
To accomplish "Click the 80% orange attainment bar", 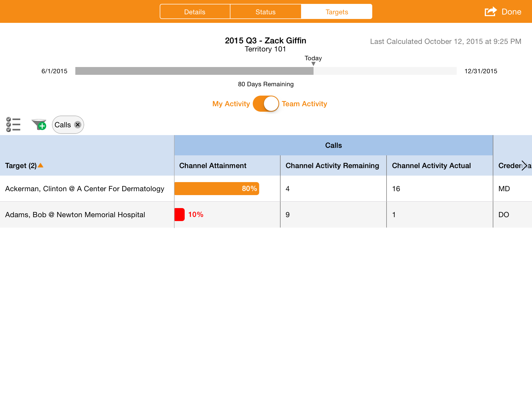I will pos(217,189).
